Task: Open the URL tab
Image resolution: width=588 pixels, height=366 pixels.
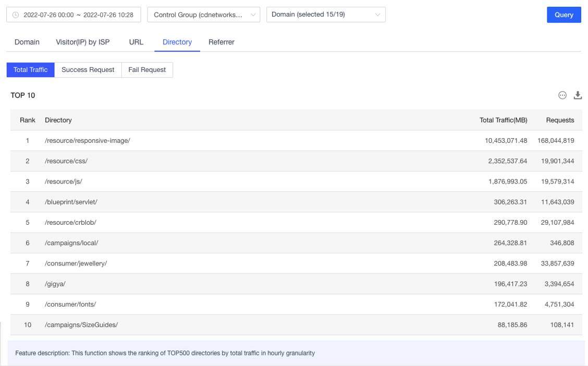Action: pyautogui.click(x=136, y=42)
